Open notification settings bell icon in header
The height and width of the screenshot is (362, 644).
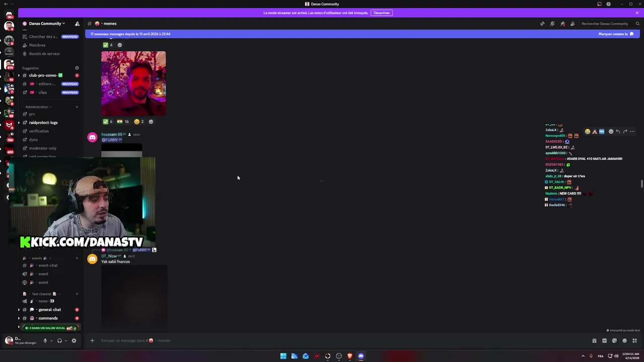tap(552, 24)
